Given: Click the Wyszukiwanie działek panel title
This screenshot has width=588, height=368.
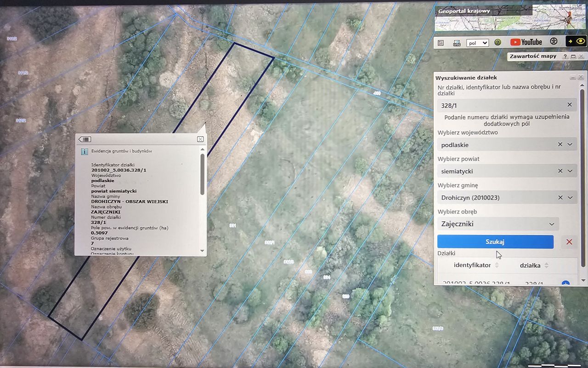Looking at the screenshot, I should [466, 78].
